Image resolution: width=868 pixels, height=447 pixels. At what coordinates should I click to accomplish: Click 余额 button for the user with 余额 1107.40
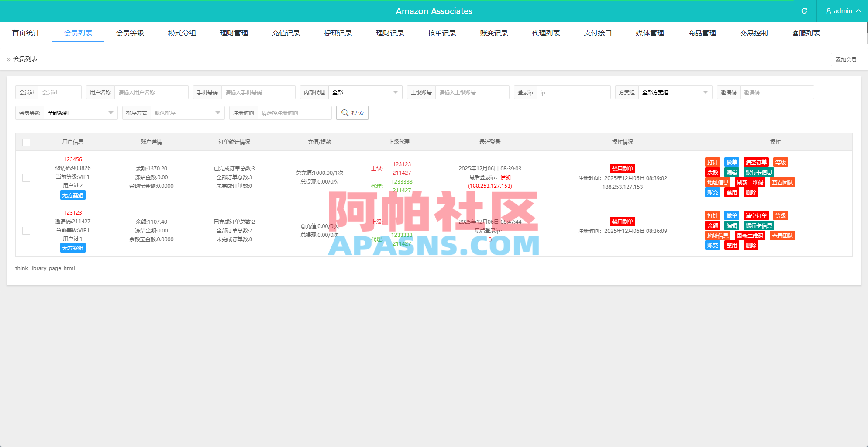click(713, 226)
